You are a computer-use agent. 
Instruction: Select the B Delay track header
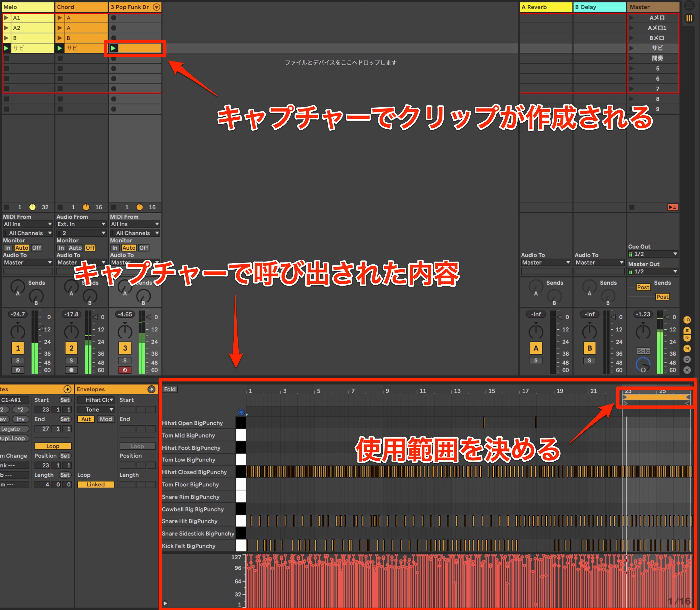point(600,7)
